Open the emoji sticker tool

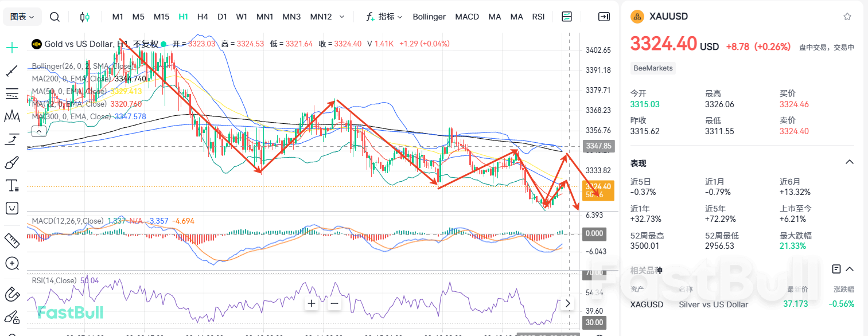click(12, 208)
